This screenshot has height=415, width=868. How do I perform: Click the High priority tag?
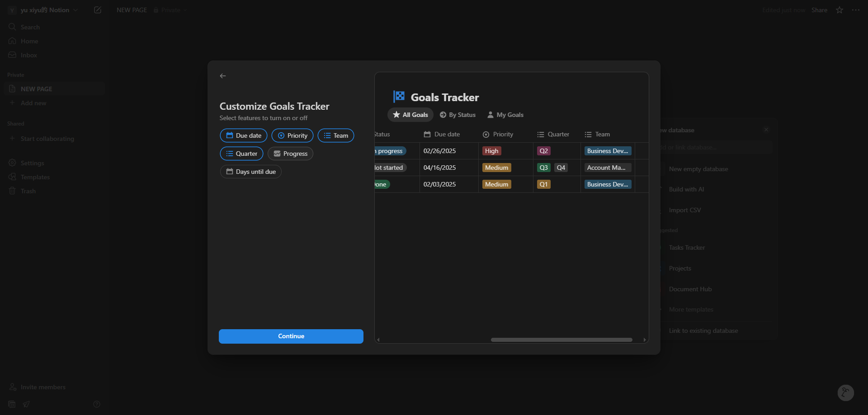pos(491,151)
